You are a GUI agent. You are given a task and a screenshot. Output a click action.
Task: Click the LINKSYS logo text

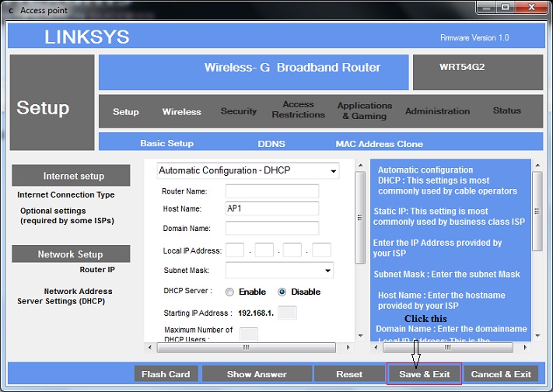(87, 37)
